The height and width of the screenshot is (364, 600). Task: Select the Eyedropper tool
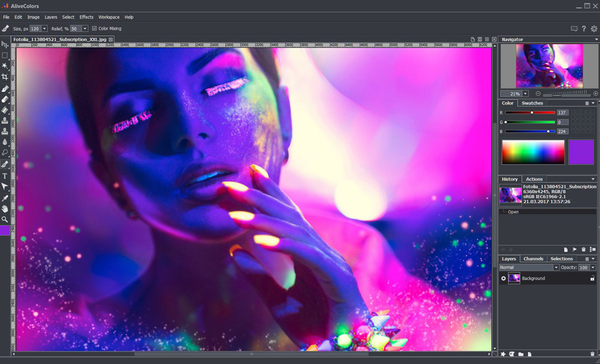click(5, 198)
